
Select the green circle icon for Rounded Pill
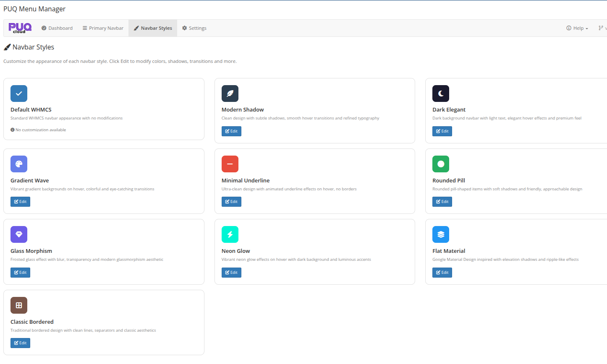(x=440, y=164)
